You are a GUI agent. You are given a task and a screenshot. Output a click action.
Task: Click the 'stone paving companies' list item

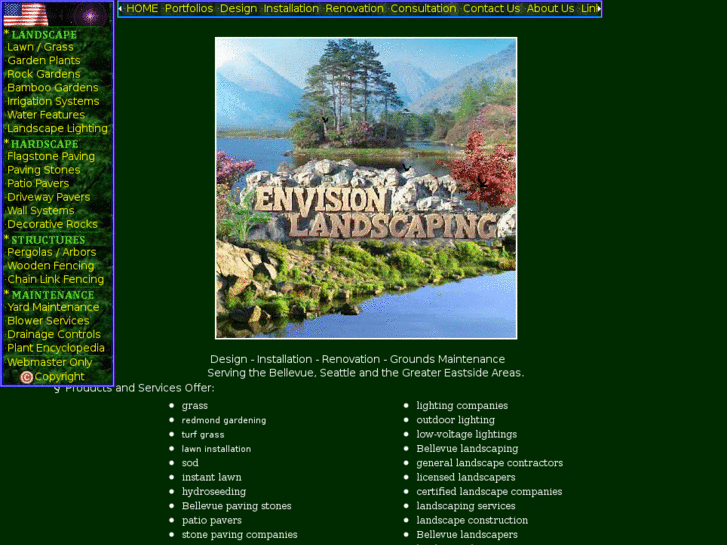(x=239, y=535)
